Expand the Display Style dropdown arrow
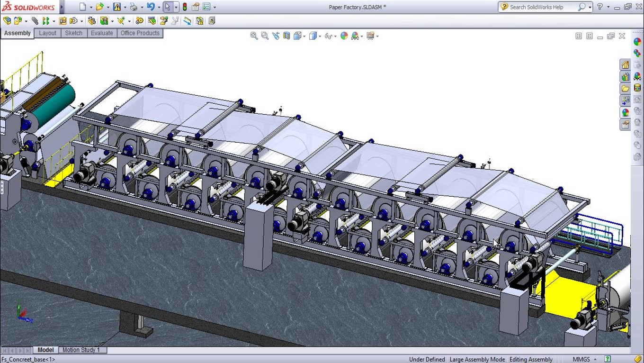The height and width of the screenshot is (363, 644). coord(320,36)
